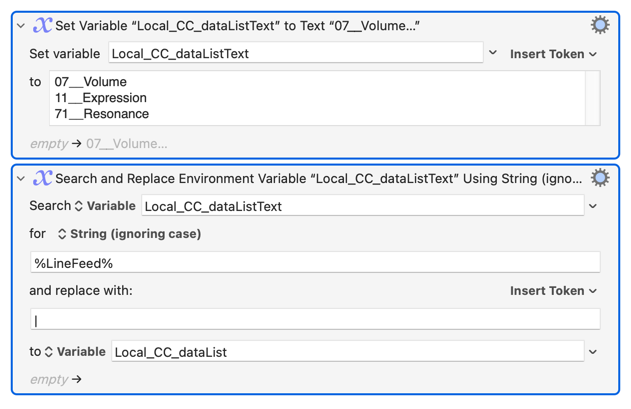Click the scrollbar of the variable text area
Viewport: 631px width, 409px height.
[x=593, y=98]
